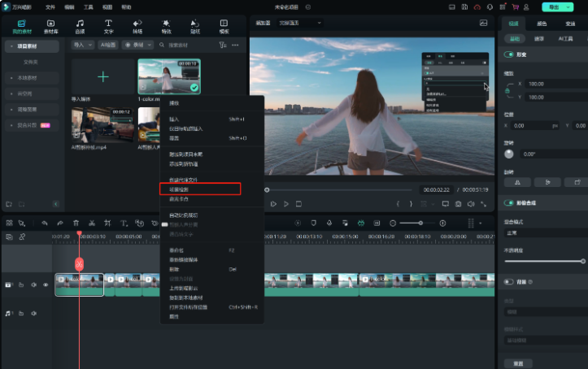This screenshot has width=588, height=369.
Task: Click the split scissors icon in timeline toolbar
Action: click(92, 223)
